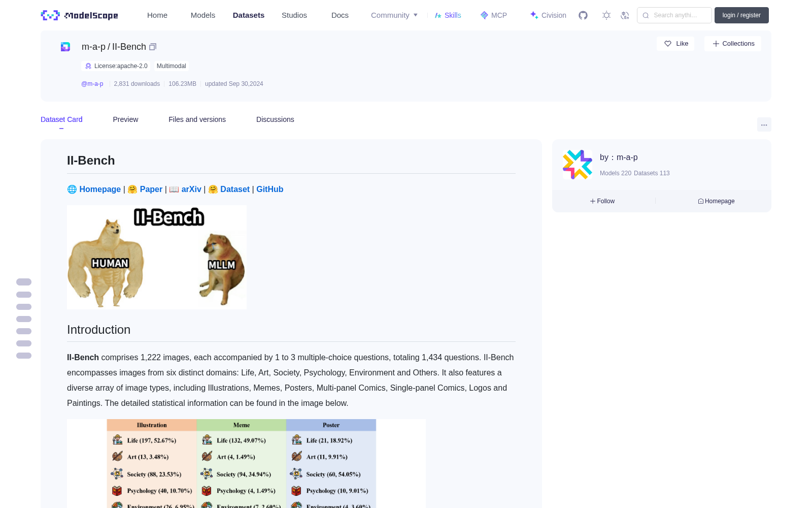Click the m-a-p organization avatar

(x=578, y=165)
